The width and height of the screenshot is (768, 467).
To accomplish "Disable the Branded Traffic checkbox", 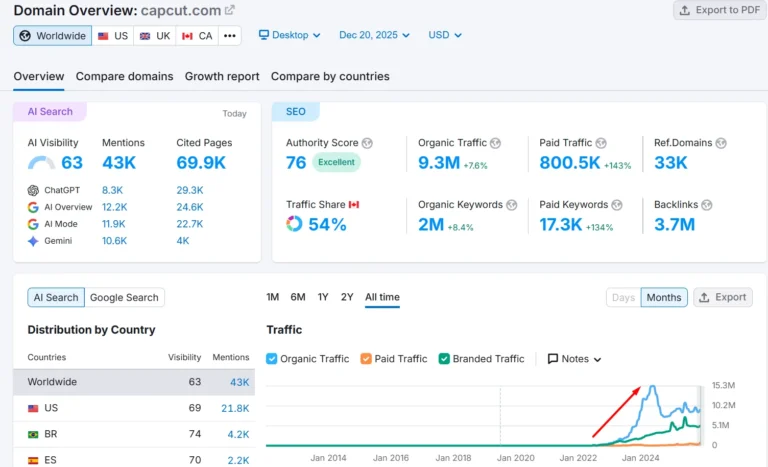I will [444, 359].
